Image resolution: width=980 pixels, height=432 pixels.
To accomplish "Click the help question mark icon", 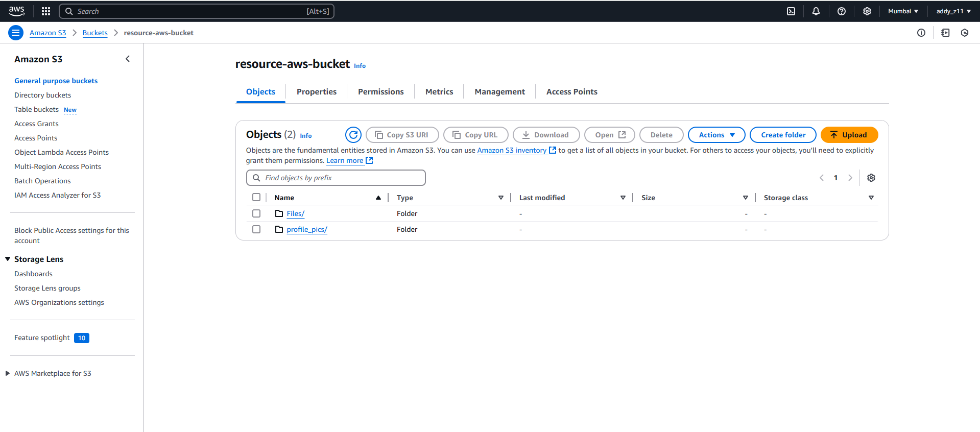I will pyautogui.click(x=841, y=11).
